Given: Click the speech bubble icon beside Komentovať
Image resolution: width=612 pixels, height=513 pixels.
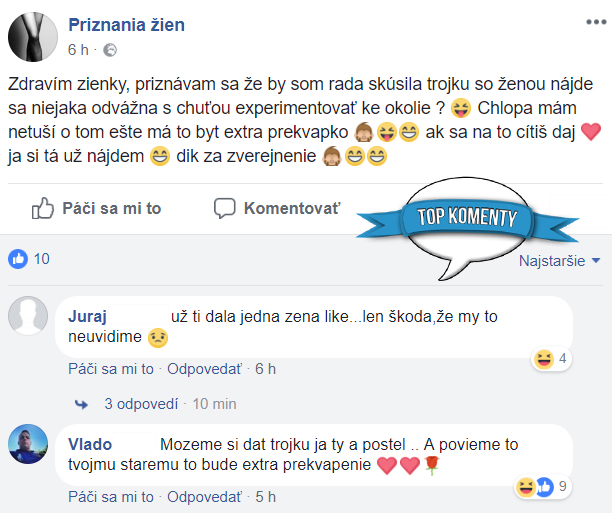Looking at the screenshot, I should coord(224,208).
